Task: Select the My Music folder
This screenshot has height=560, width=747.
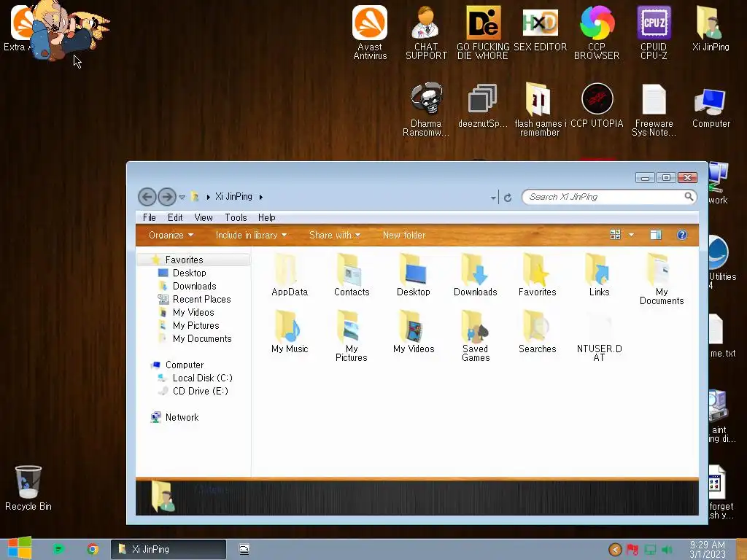Action: pos(289,332)
